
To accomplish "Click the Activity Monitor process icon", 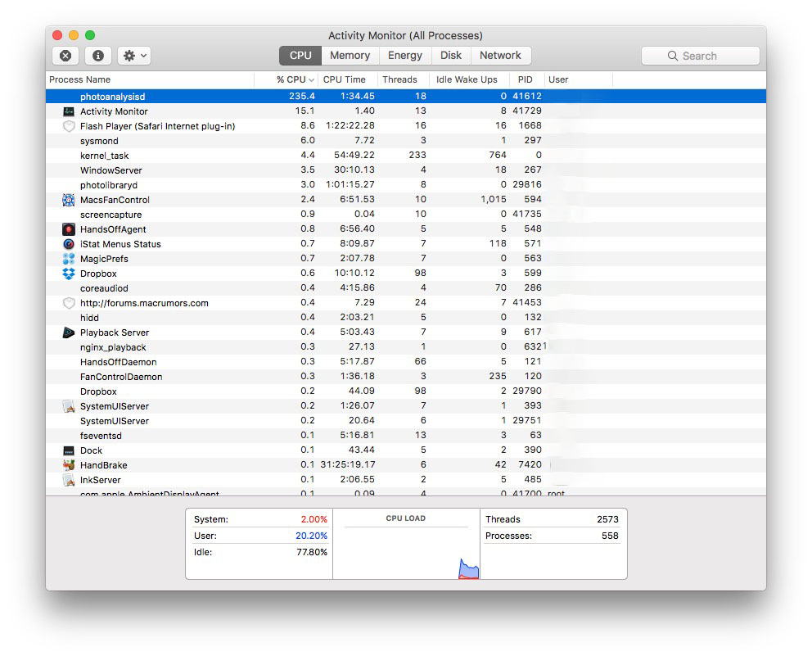I will (69, 111).
